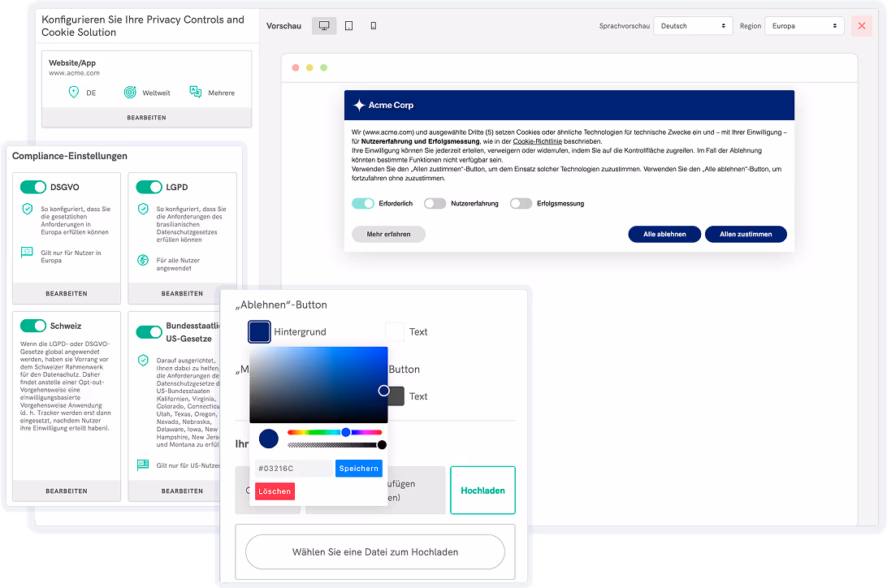Switch to mobile phone preview icon
The width and height of the screenshot is (887, 588).
point(374,26)
